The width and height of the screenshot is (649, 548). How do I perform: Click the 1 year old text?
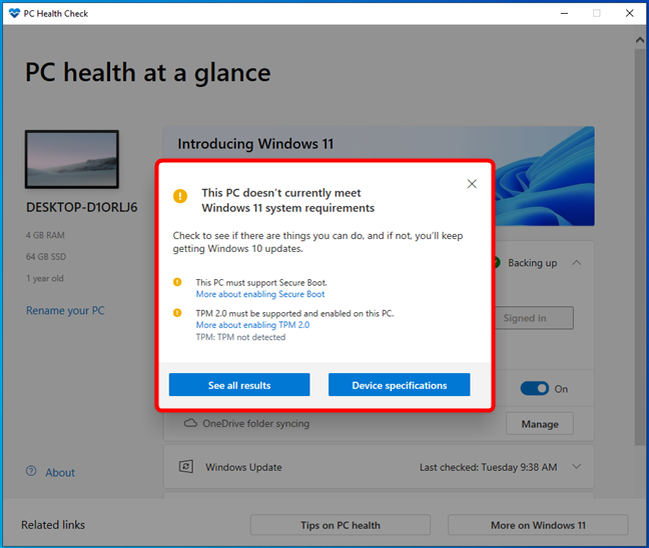tap(45, 278)
